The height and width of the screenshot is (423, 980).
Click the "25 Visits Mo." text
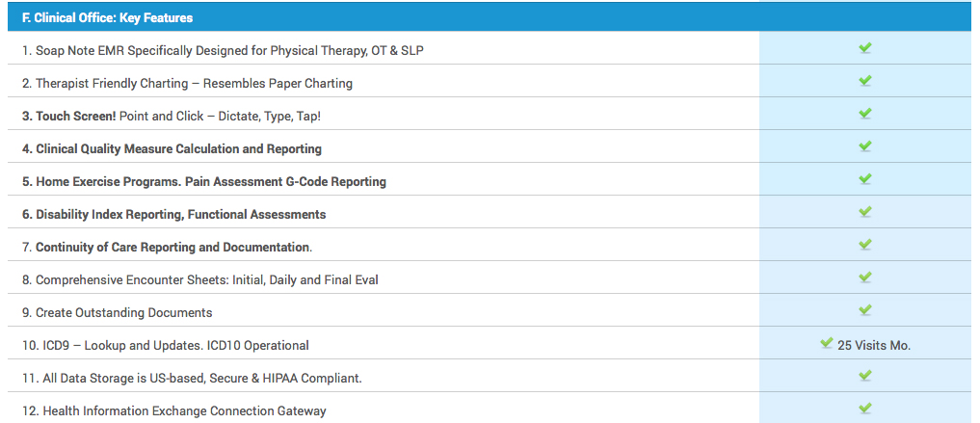(x=874, y=345)
